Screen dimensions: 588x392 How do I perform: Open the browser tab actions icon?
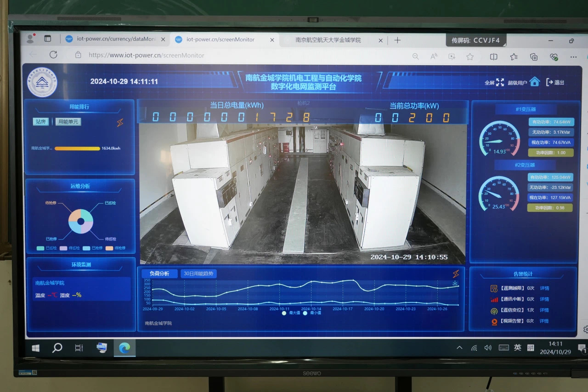[47, 39]
